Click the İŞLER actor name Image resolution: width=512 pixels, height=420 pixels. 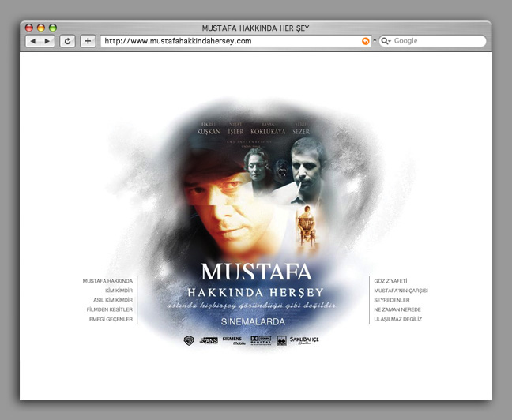click(235, 132)
